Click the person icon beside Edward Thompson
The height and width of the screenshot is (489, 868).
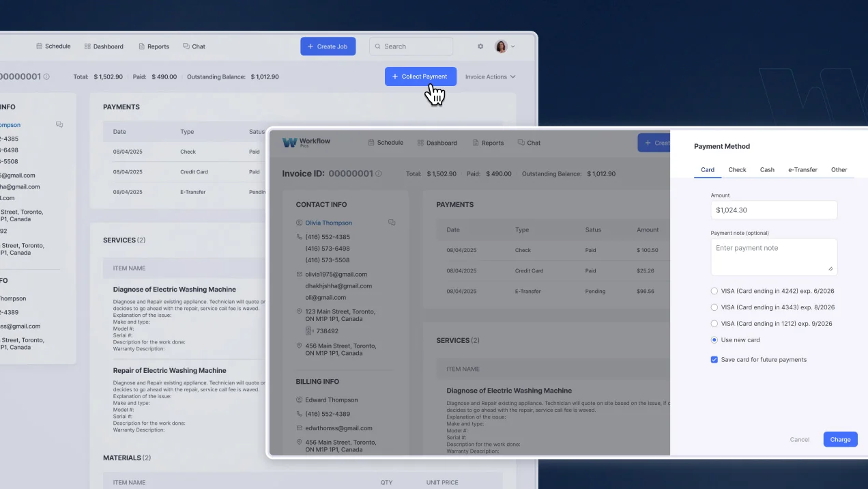(x=300, y=400)
